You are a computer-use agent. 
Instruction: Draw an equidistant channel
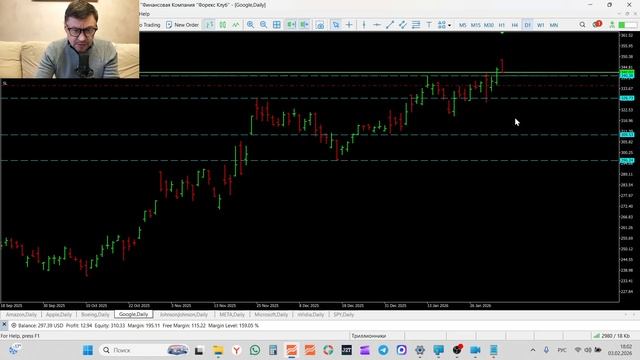click(x=402, y=25)
